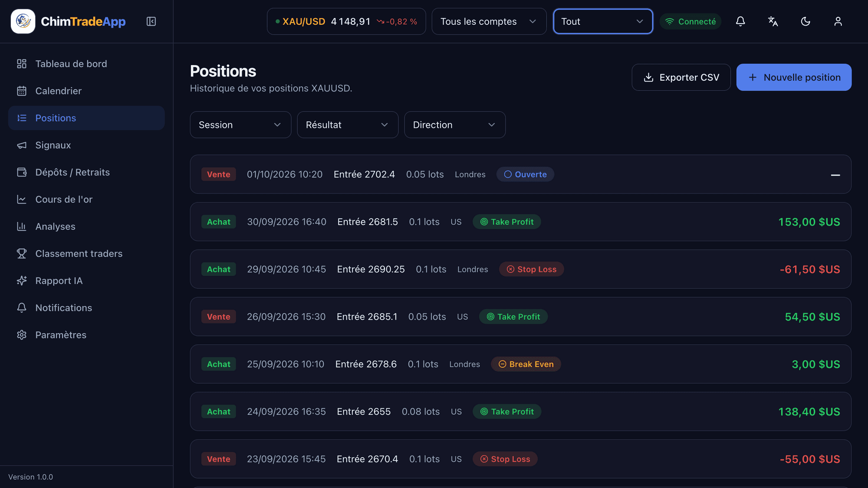Click Take Profit badge on 30/09/2026 row

click(x=507, y=222)
